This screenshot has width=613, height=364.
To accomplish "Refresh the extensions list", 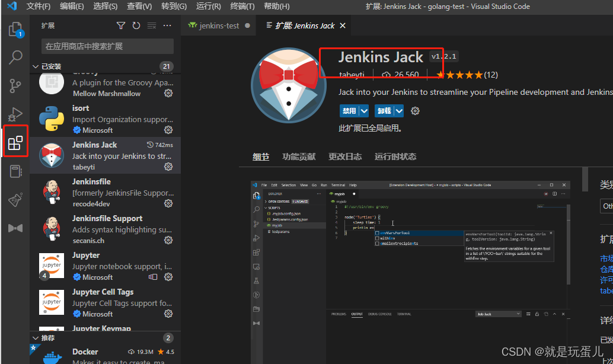I will (136, 26).
